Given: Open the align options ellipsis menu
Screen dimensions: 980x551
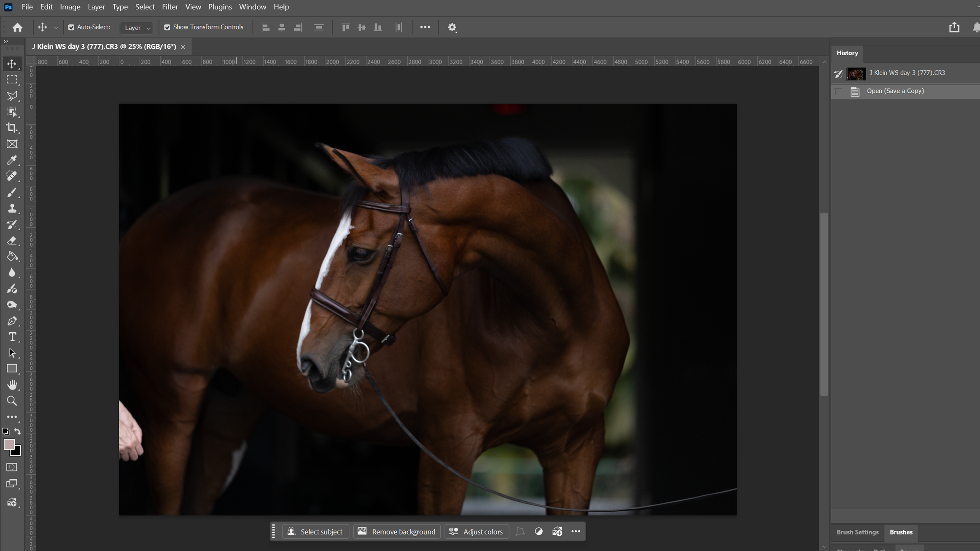Looking at the screenshot, I should tap(425, 27).
